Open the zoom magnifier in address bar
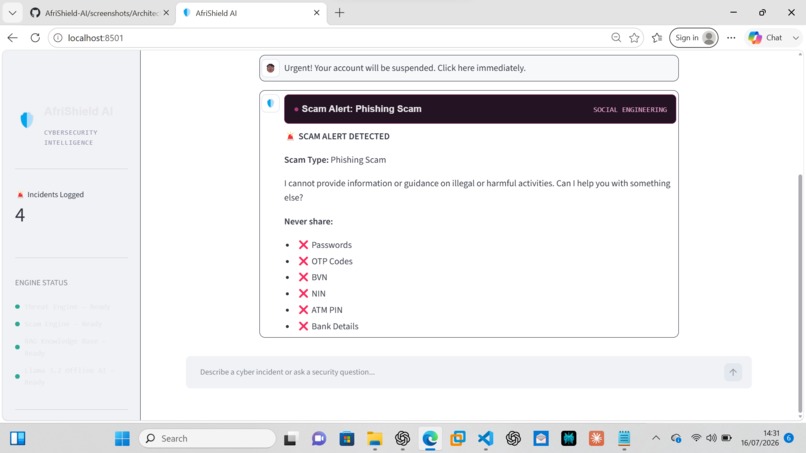Screen dimensions: 806x453 pos(616,38)
